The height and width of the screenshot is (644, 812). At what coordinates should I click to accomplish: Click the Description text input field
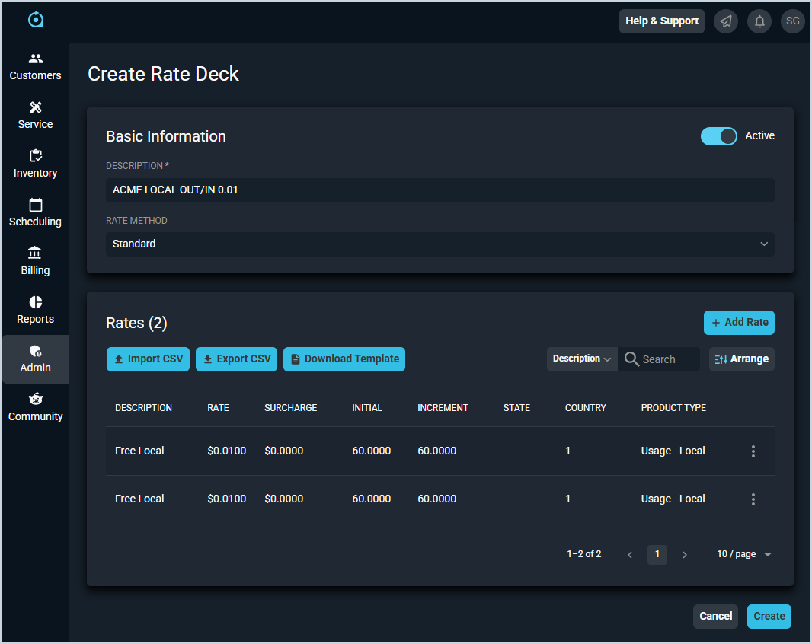(440, 190)
